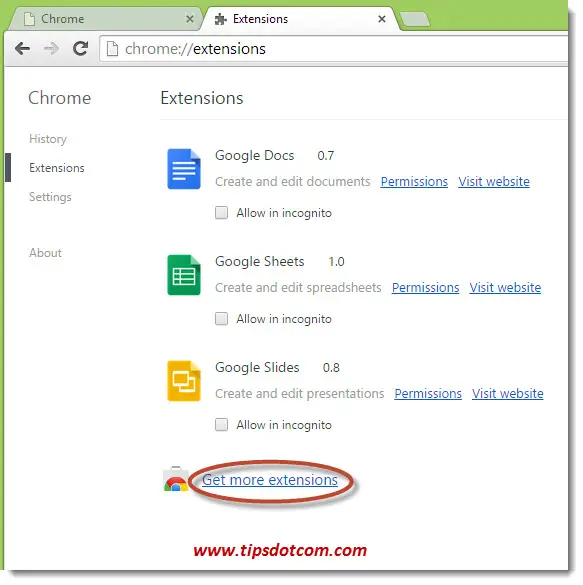Viewport: 583px width, 585px height.
Task: Open Settings in the sidebar
Action: 50,197
